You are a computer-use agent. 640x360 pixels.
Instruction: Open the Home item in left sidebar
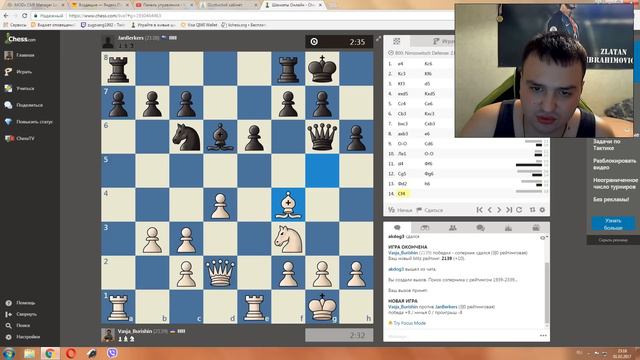20,55
